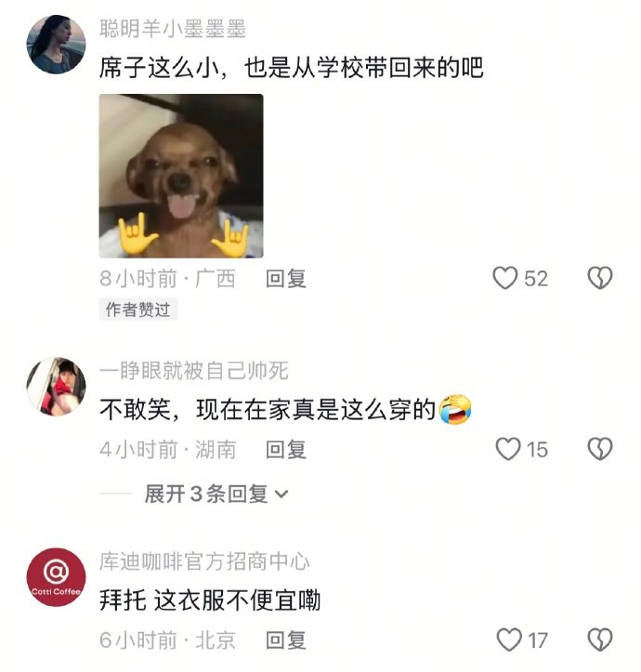Dislike the 湖南 user's comment
The height and width of the screenshot is (672, 641).
(x=600, y=449)
